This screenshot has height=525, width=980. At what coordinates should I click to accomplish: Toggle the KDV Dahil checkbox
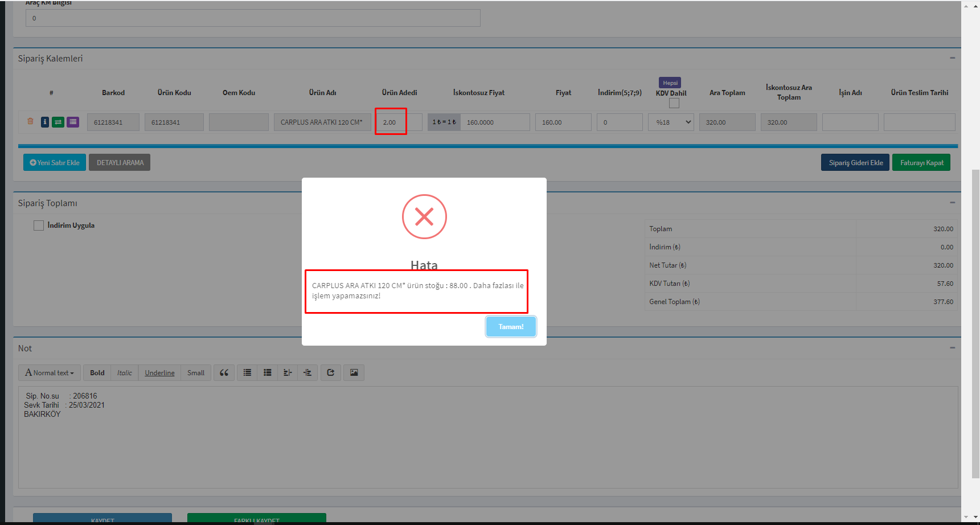pos(674,103)
